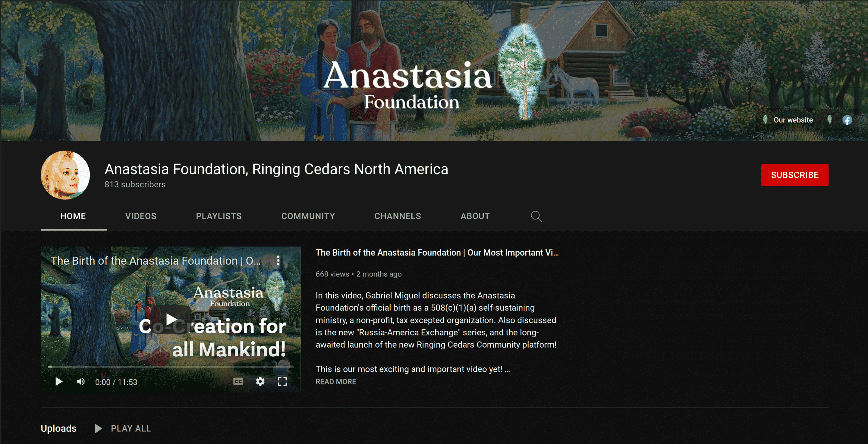Click the channel name heading
This screenshot has width=868, height=444.
pyautogui.click(x=276, y=169)
